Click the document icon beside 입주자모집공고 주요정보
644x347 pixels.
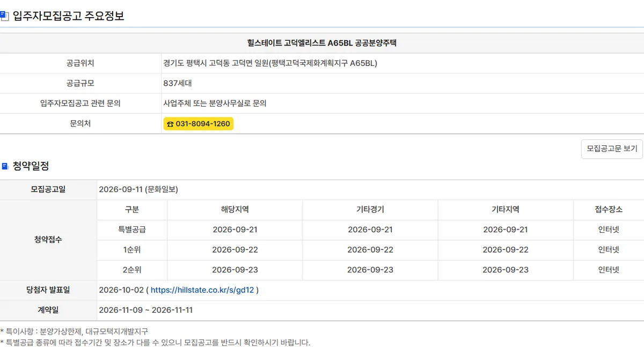4,16
